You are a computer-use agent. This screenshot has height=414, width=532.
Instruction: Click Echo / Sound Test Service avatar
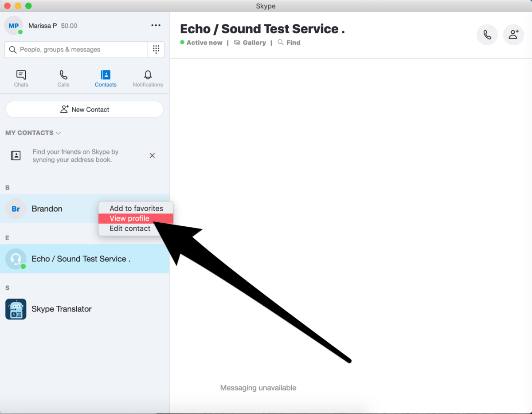(x=16, y=259)
